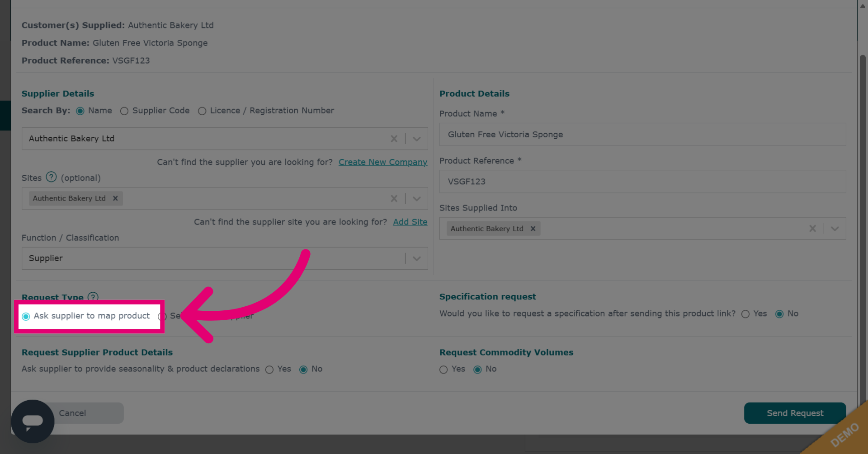Viewport: 868px width, 454px height.
Task: Select No for seasonality & product declarations
Action: [x=303, y=370]
